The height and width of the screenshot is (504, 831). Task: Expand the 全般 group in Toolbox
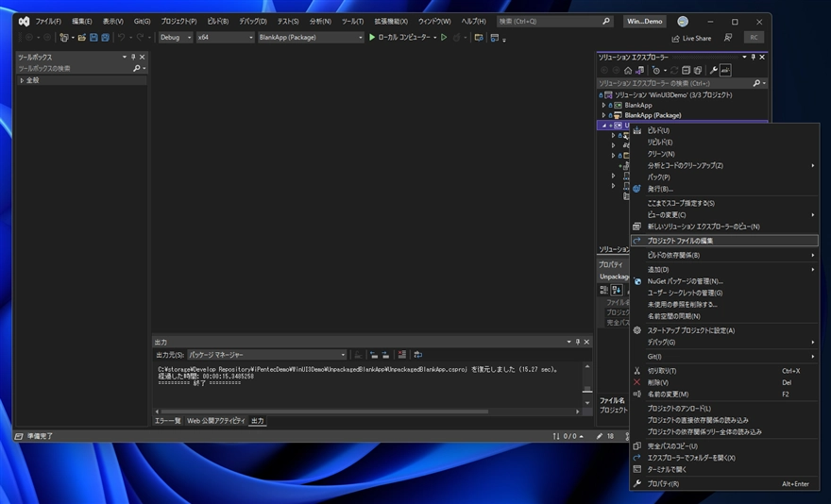[22, 80]
